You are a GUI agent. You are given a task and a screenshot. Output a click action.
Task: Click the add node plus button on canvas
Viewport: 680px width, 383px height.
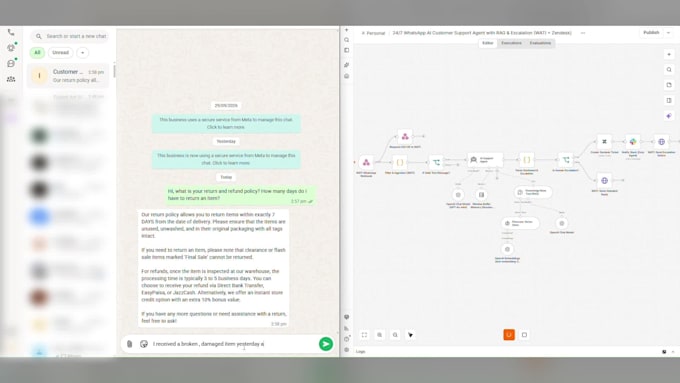point(669,55)
